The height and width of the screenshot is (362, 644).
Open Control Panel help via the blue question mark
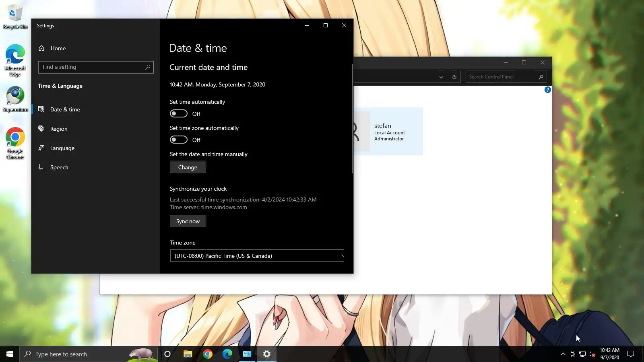(x=547, y=90)
